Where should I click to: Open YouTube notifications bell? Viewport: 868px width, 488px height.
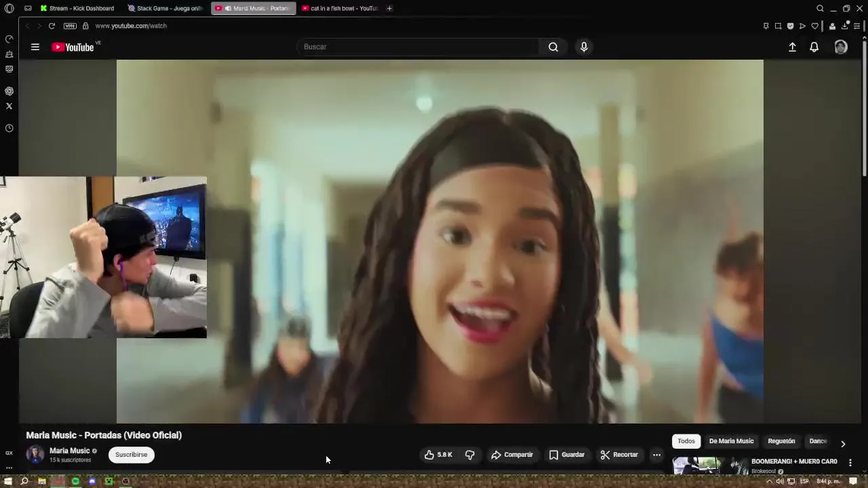(x=814, y=47)
